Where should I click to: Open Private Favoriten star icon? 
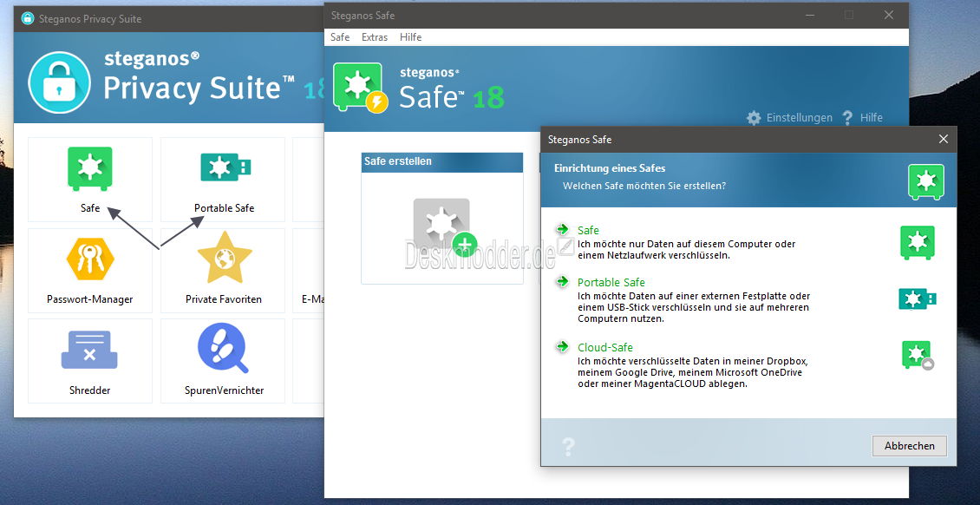click(225, 257)
